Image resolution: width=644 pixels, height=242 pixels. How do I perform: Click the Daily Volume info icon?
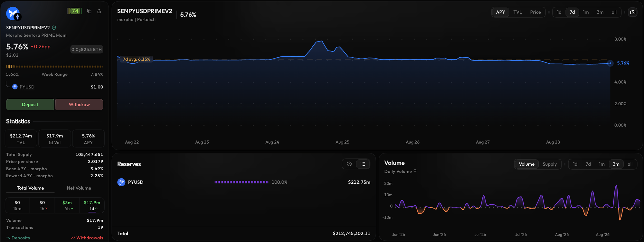click(x=415, y=171)
